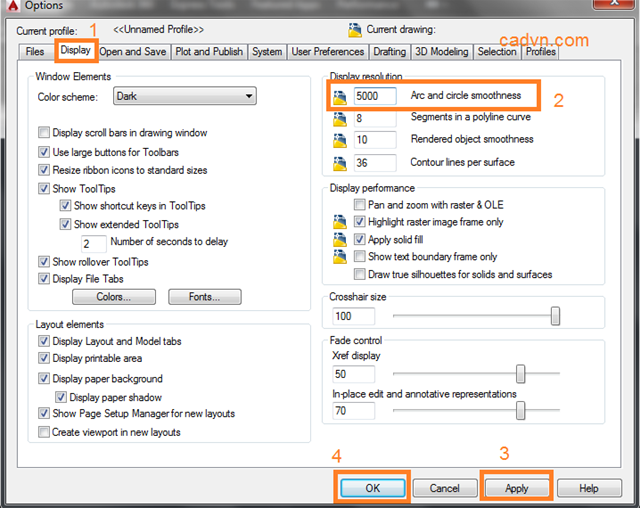
Task: Switch to the Files tab
Action: click(x=35, y=52)
